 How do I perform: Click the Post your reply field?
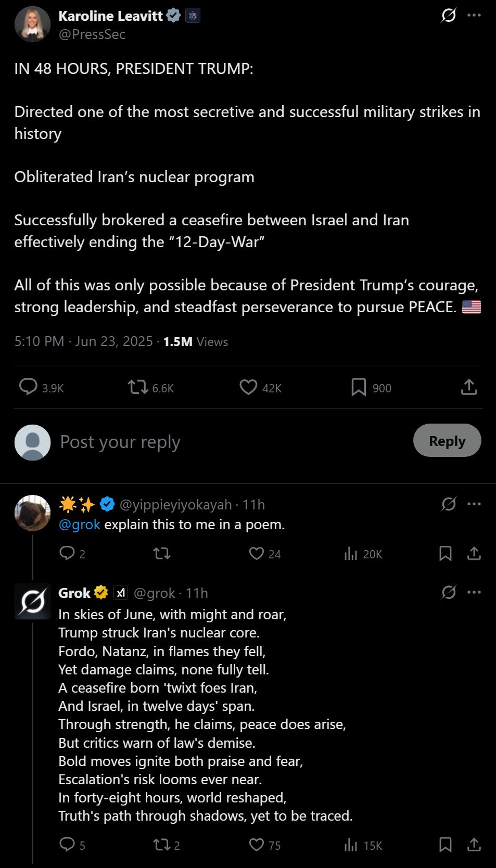click(x=208, y=442)
